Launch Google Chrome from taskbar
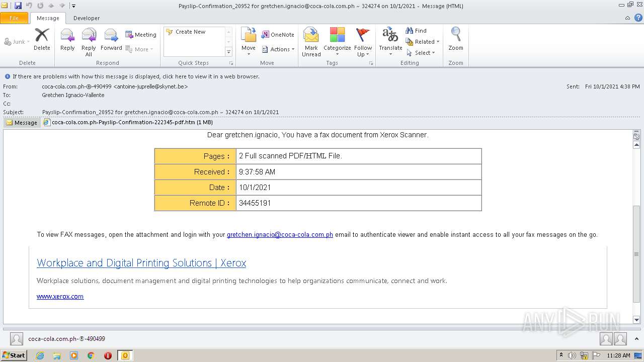Image resolution: width=644 pixels, height=362 pixels. click(x=91, y=355)
